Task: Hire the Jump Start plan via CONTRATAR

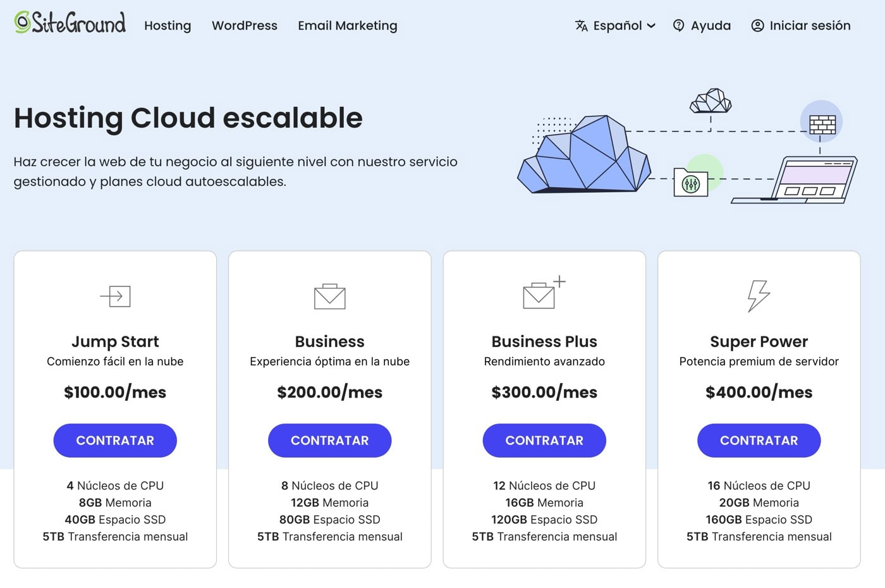Action: pos(115,441)
